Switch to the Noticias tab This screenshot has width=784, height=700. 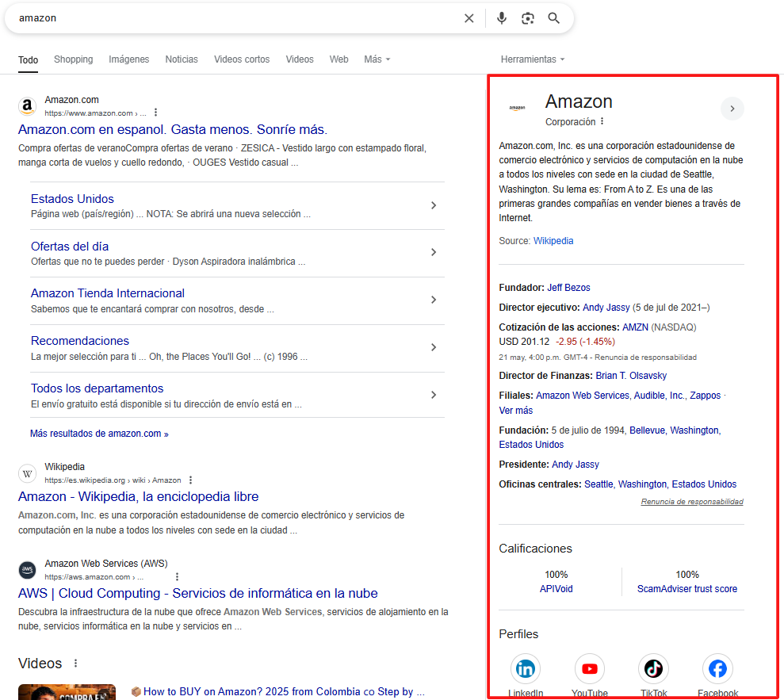point(182,59)
